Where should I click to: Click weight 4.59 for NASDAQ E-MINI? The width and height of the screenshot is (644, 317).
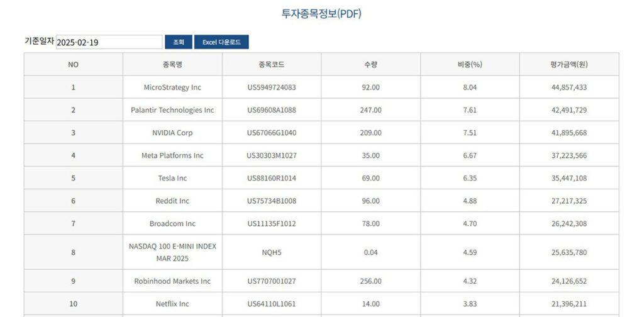click(x=470, y=253)
